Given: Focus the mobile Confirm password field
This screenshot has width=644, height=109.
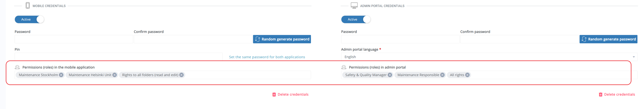Looking at the screenshot, I should click(193, 39).
